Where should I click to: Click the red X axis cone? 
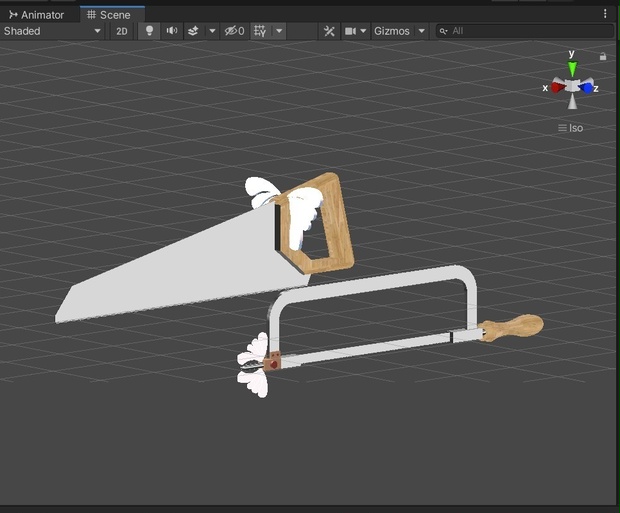tap(558, 87)
